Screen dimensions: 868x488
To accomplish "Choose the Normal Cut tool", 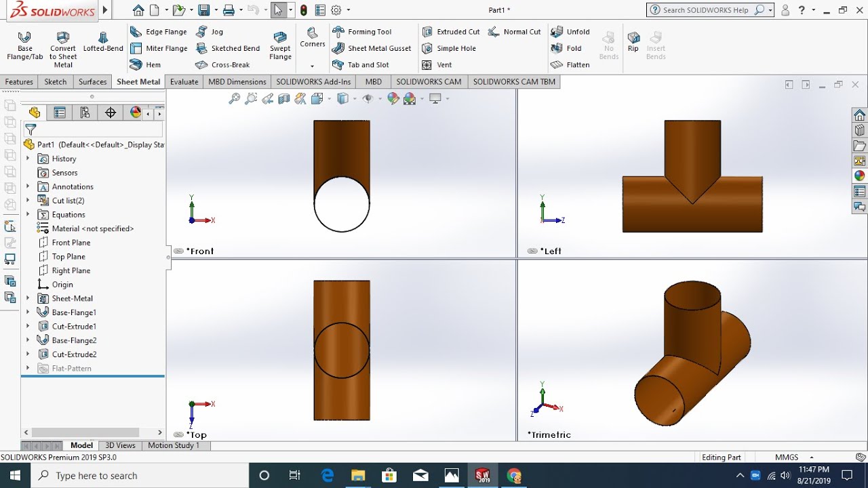I will click(514, 32).
